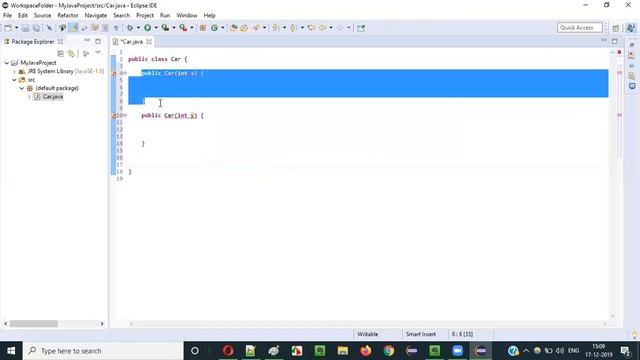Click the Previous Annotation icon
Image resolution: width=640 pixels, height=360 pixels.
pyautogui.click(x=293, y=28)
